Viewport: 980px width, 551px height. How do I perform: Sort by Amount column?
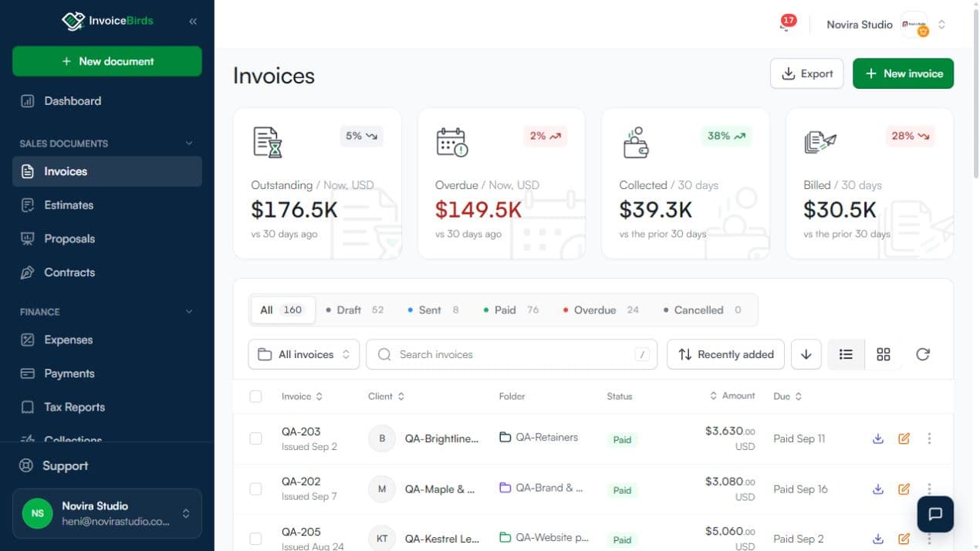point(732,396)
